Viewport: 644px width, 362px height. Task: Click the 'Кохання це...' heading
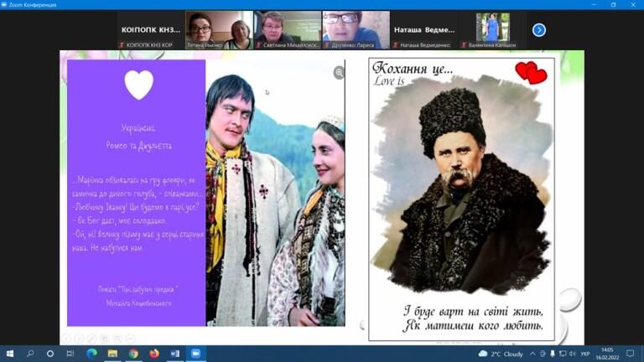tap(413, 68)
